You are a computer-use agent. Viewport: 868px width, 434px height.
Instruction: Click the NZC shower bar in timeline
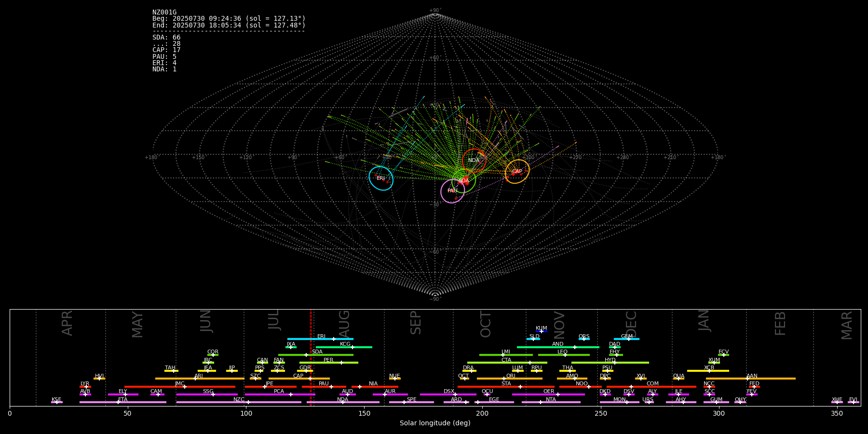[x=239, y=402]
